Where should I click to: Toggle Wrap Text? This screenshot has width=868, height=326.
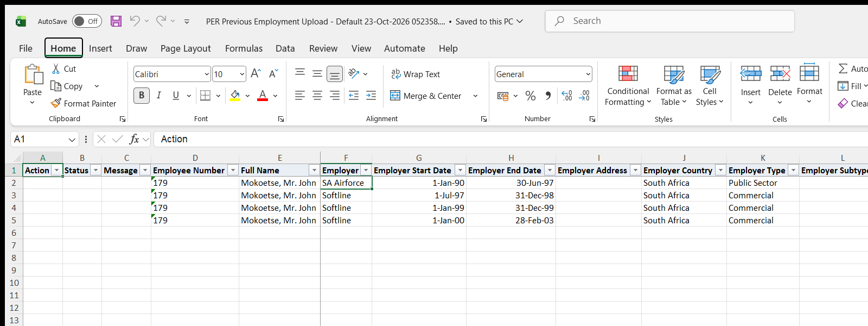tap(416, 74)
